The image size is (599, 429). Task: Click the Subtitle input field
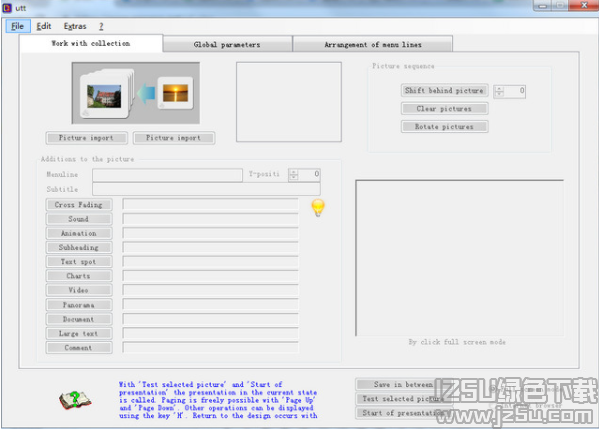click(206, 189)
